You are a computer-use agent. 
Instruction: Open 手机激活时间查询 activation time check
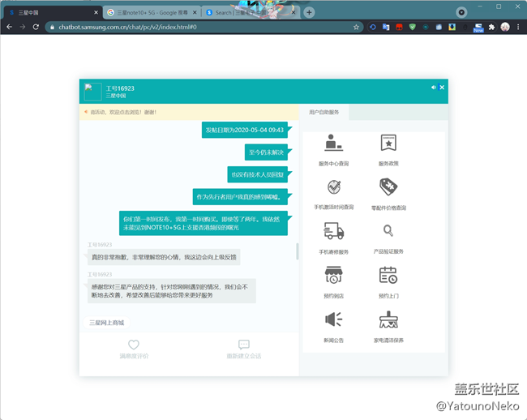tap(334, 187)
